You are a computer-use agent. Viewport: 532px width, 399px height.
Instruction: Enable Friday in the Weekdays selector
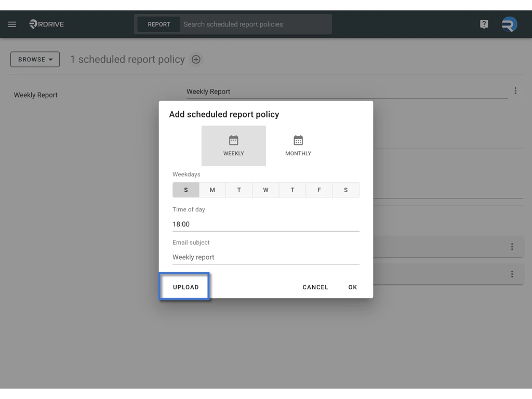[x=318, y=190]
